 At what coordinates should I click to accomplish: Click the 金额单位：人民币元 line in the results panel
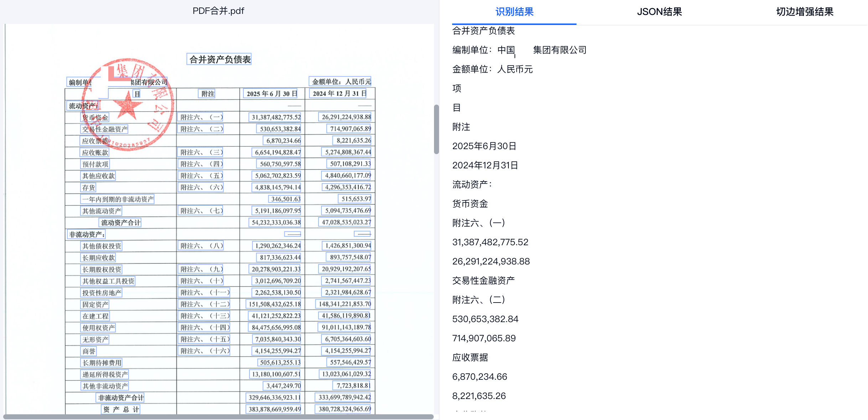(x=492, y=69)
